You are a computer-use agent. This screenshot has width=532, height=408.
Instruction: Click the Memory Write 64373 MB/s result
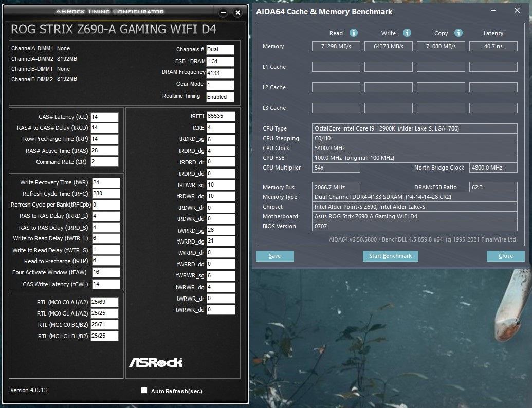tap(389, 46)
